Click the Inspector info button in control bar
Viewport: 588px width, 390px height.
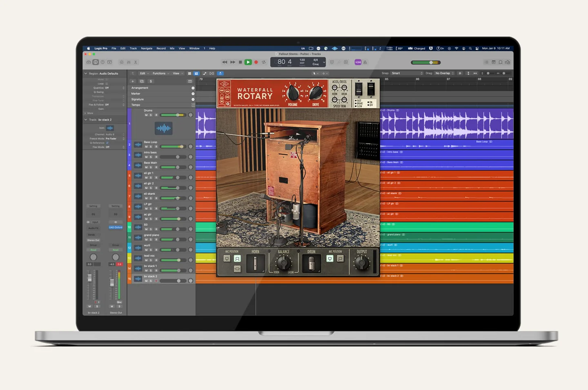[96, 62]
